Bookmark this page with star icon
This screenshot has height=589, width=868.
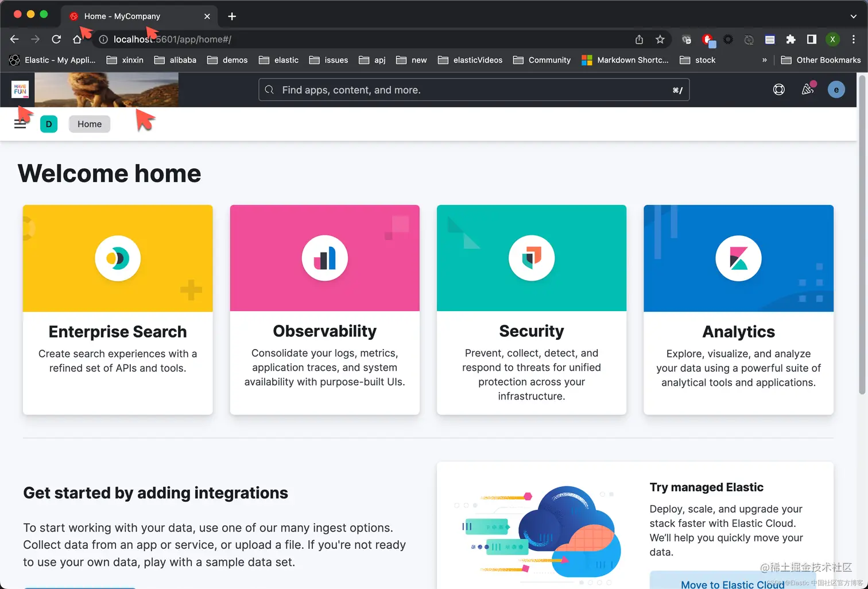point(660,39)
